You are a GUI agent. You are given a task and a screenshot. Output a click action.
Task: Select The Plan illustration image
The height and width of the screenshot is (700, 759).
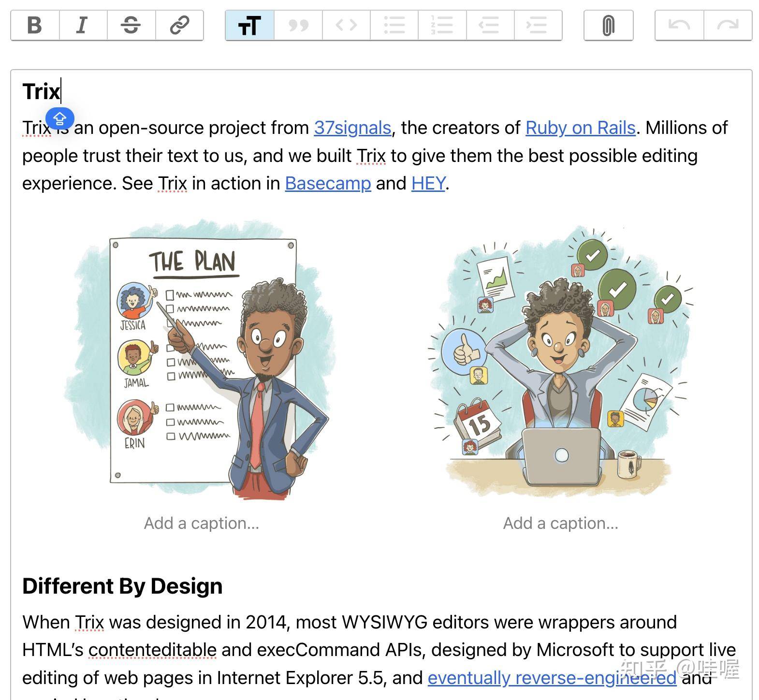pyautogui.click(x=201, y=360)
